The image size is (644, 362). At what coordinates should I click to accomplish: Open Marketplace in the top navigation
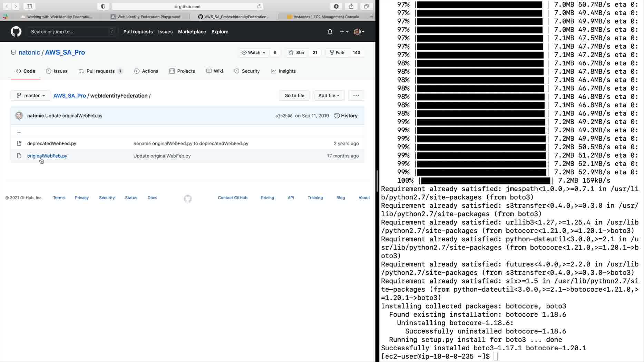pyautogui.click(x=192, y=32)
